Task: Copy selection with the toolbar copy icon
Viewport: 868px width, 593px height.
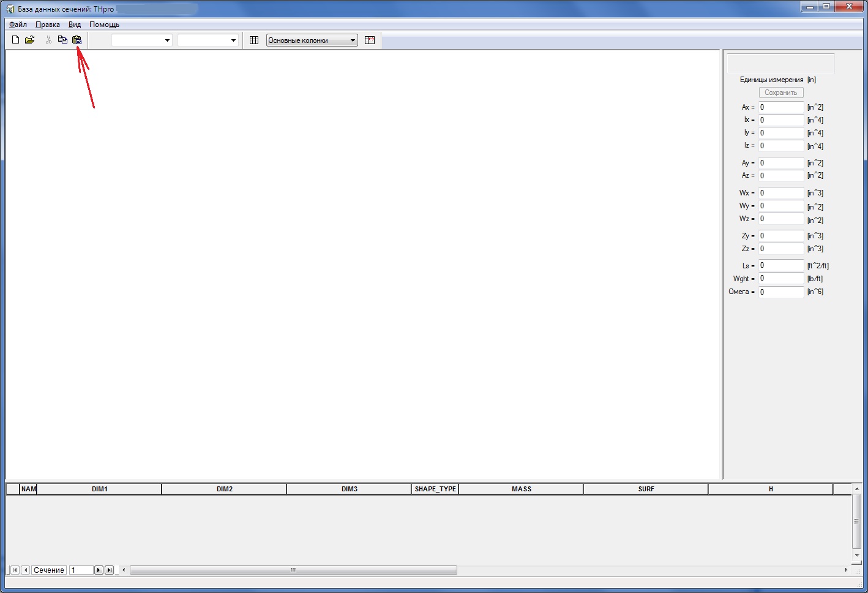Action: (x=62, y=40)
